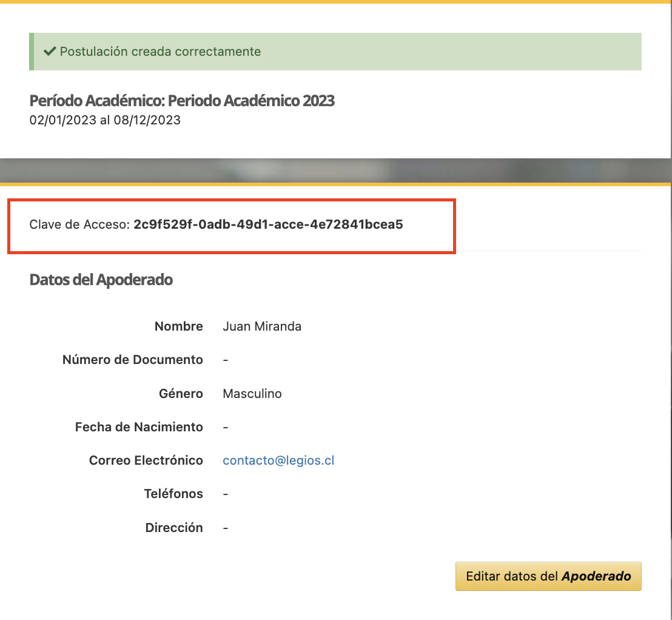Screen dimensions: 672x620
Task: Click the date range 02/01/2023 al 08/12/2023
Action: 105,120
